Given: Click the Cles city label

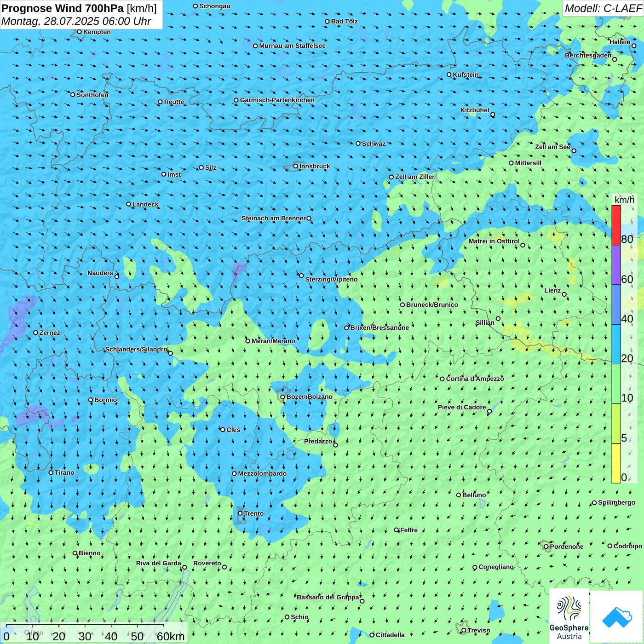Looking at the screenshot, I should tap(233, 430).
